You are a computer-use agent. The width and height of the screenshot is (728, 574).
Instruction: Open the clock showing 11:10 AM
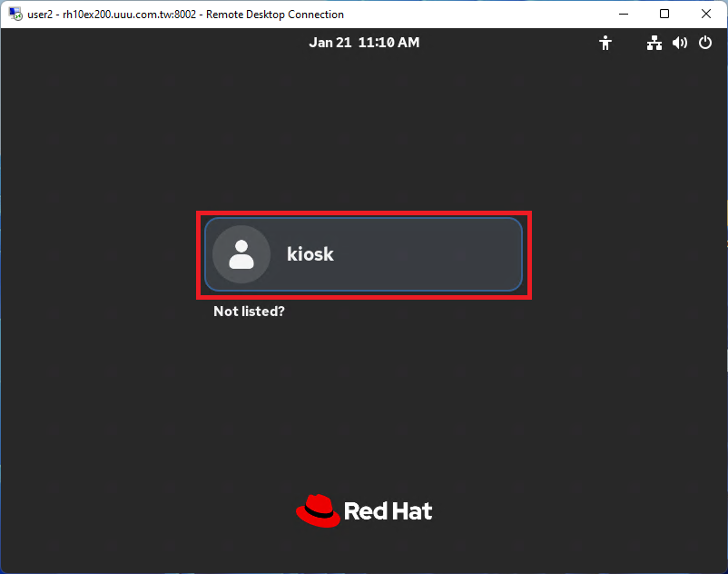[x=389, y=43]
